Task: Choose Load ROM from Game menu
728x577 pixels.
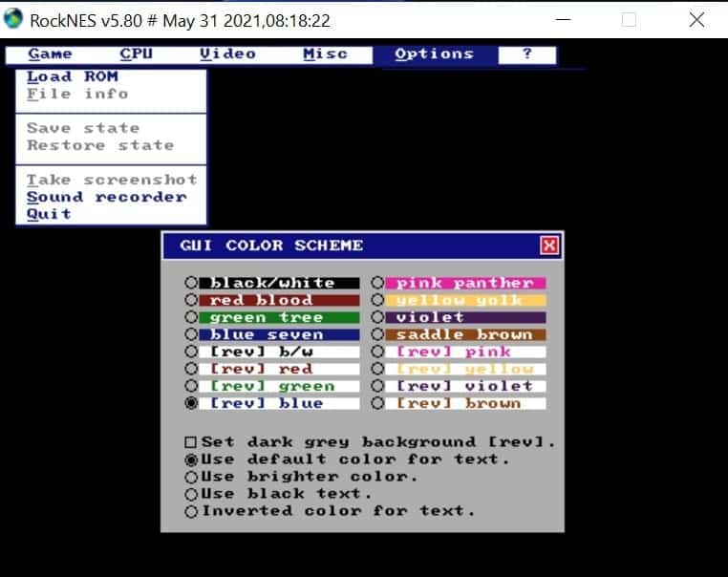Action: [73, 76]
